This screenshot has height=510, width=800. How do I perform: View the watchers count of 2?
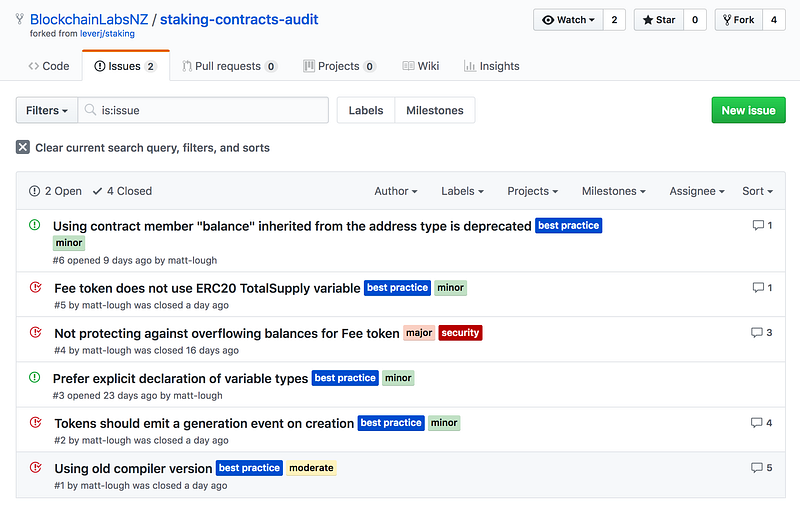pyautogui.click(x=614, y=20)
